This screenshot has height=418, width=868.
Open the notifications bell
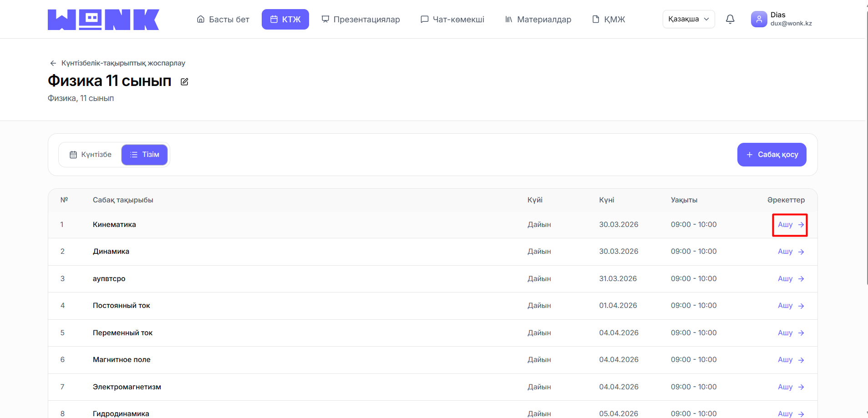(730, 19)
